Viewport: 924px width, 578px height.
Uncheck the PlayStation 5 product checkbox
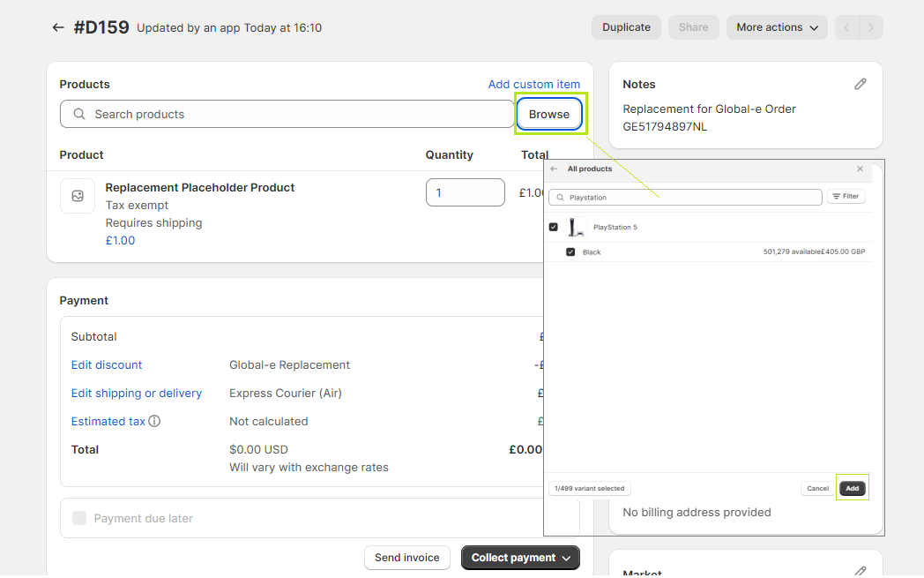(x=554, y=227)
